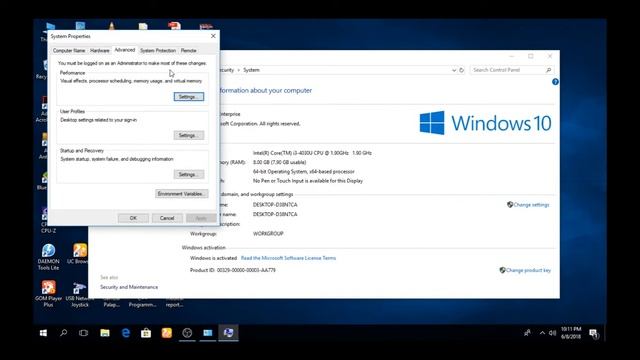The height and width of the screenshot is (360, 640).
Task: Cancel the System Properties dialog
Action: point(167,218)
